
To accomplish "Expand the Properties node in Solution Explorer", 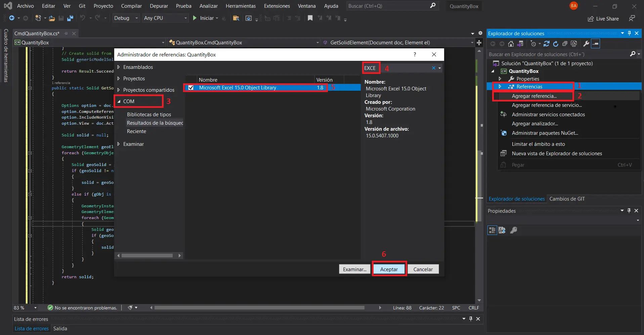I will tap(500, 79).
